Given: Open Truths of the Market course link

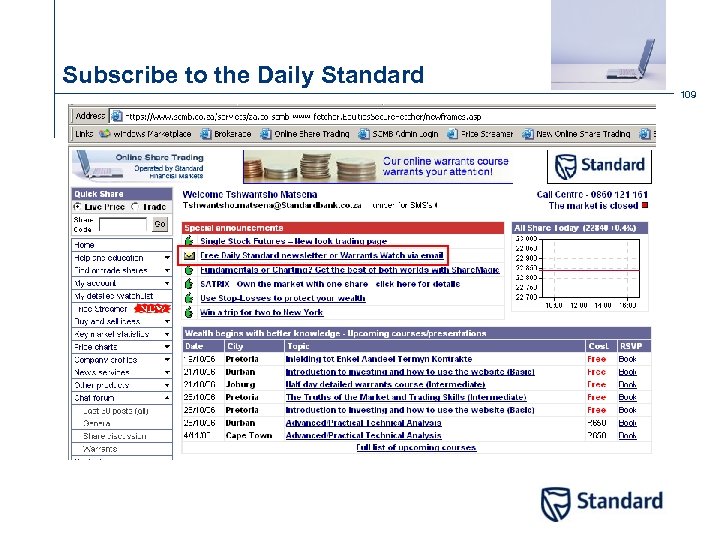Looking at the screenshot, I should click(406, 397).
